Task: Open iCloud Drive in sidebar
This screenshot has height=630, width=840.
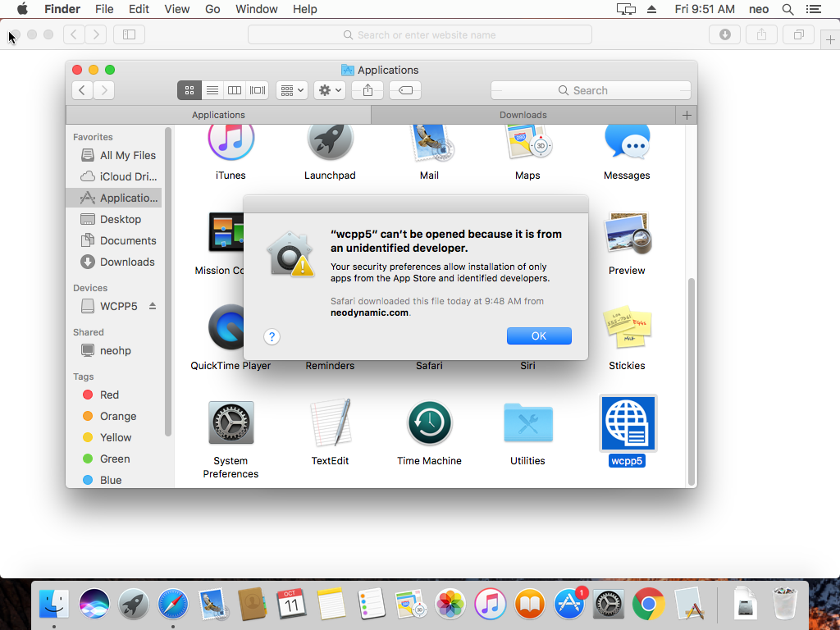Action: (x=114, y=177)
